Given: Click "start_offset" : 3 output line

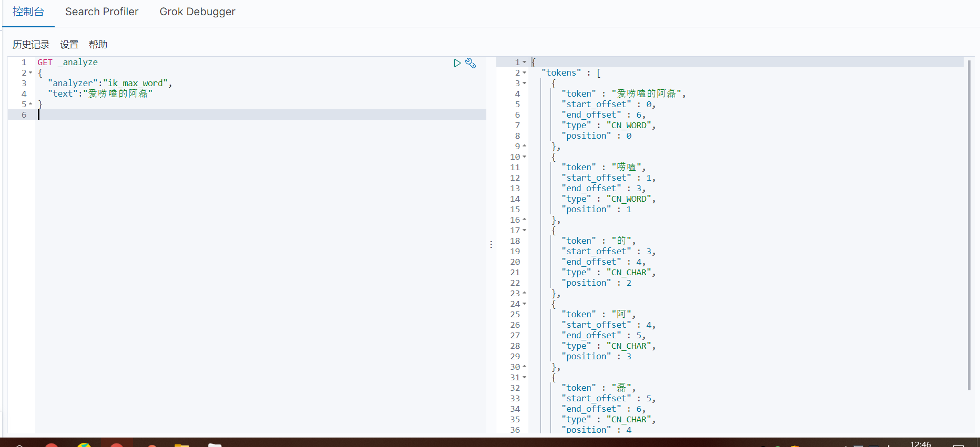Looking at the screenshot, I should 608,251.
